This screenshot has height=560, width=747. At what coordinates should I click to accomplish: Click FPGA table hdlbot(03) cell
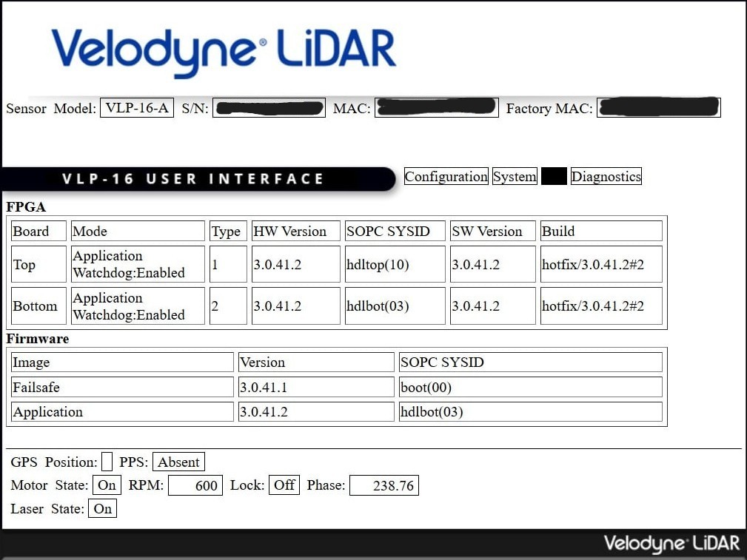pos(395,306)
